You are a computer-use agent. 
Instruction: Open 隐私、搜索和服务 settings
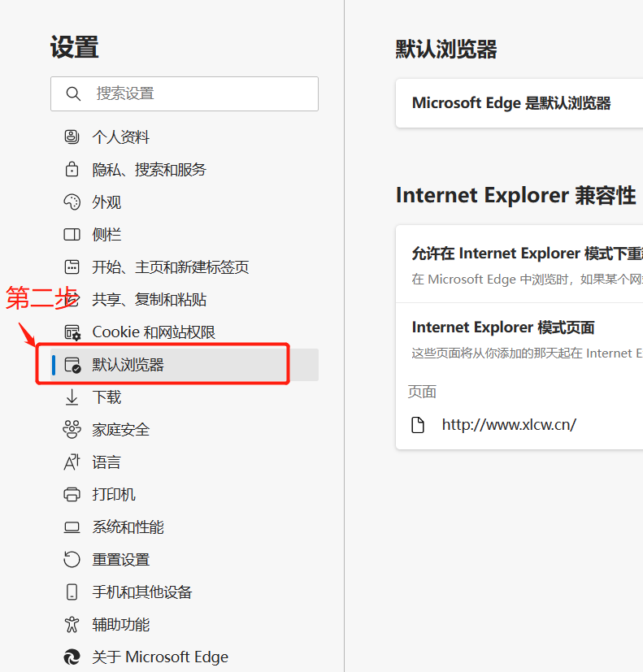pyautogui.click(x=185, y=170)
